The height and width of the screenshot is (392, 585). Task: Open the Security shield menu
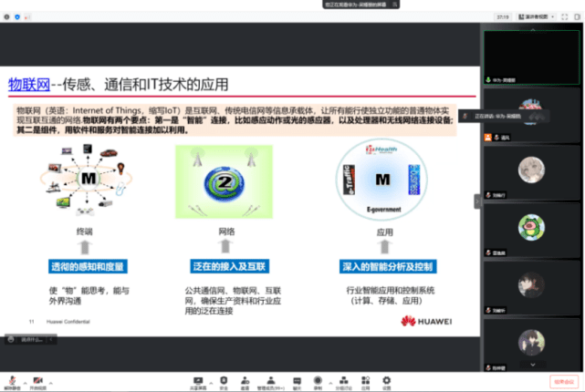tap(224, 382)
